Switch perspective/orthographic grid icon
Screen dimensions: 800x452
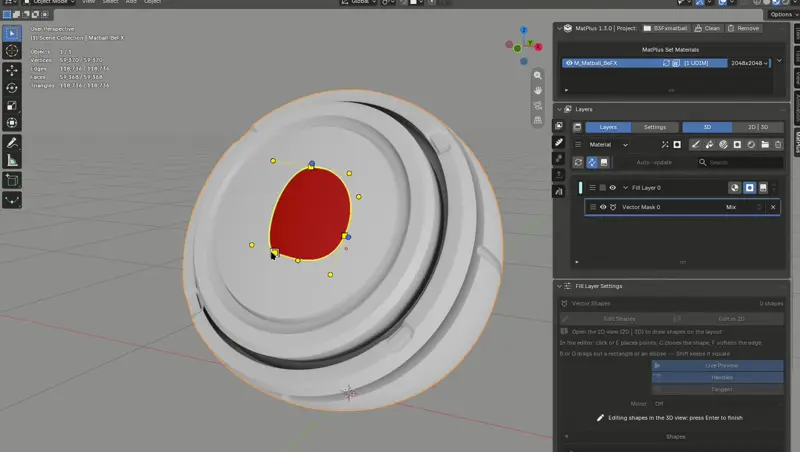(538, 120)
